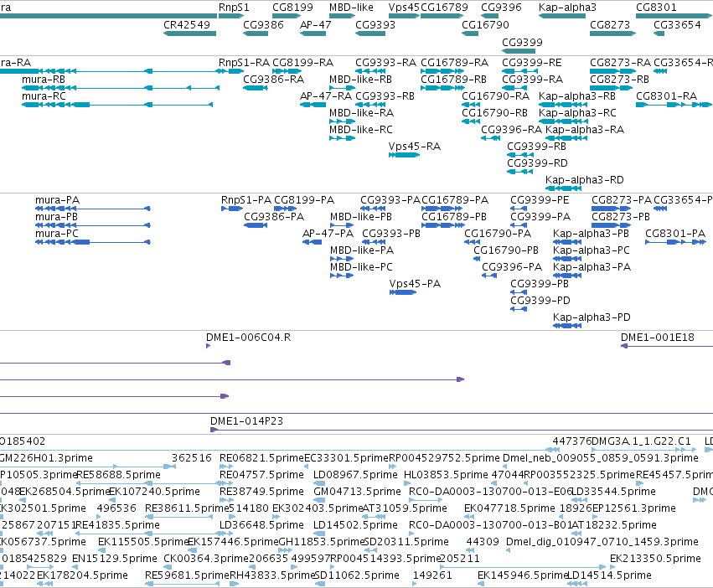Click the CG16789-RA transcript label
Image resolution: width=713 pixels, height=588 pixels.
click(454, 63)
